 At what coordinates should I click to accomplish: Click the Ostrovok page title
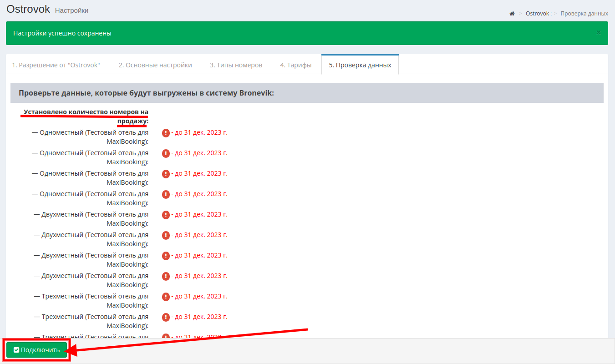click(x=28, y=9)
